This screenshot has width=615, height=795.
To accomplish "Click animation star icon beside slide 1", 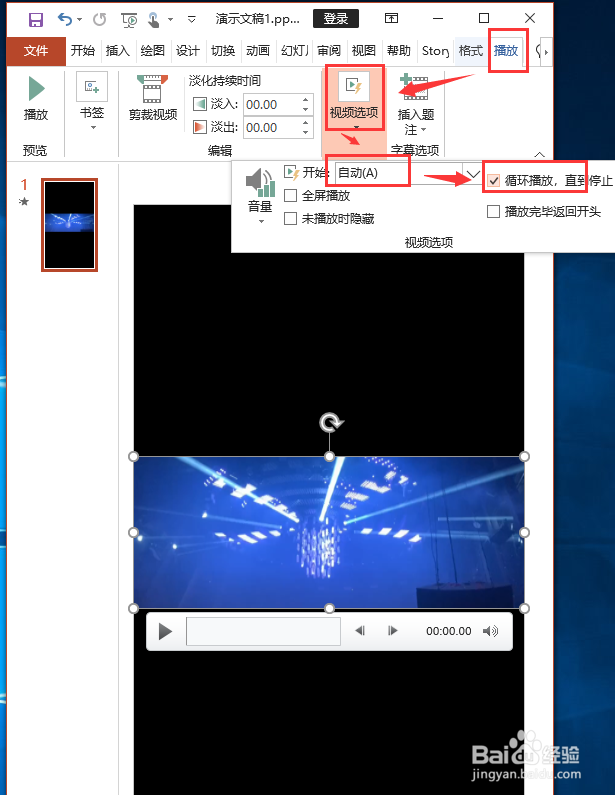I will (24, 201).
